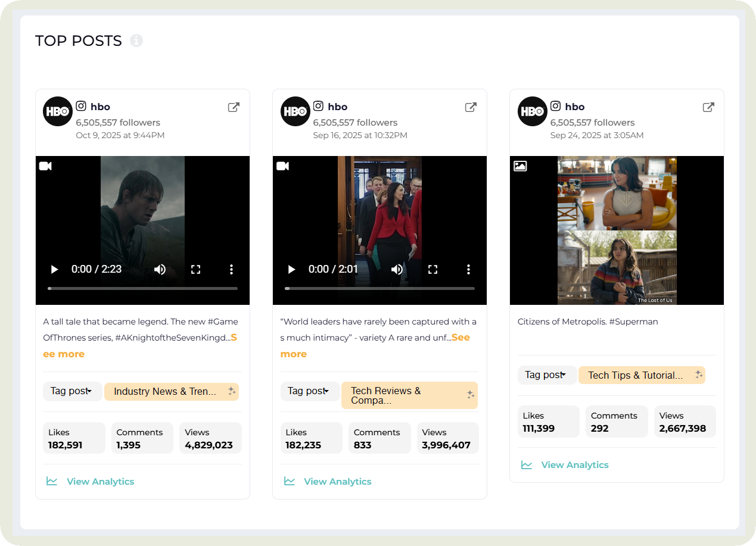The image size is (756, 546).
Task: Open the Sep 16 post via external link icon
Action: (x=471, y=107)
